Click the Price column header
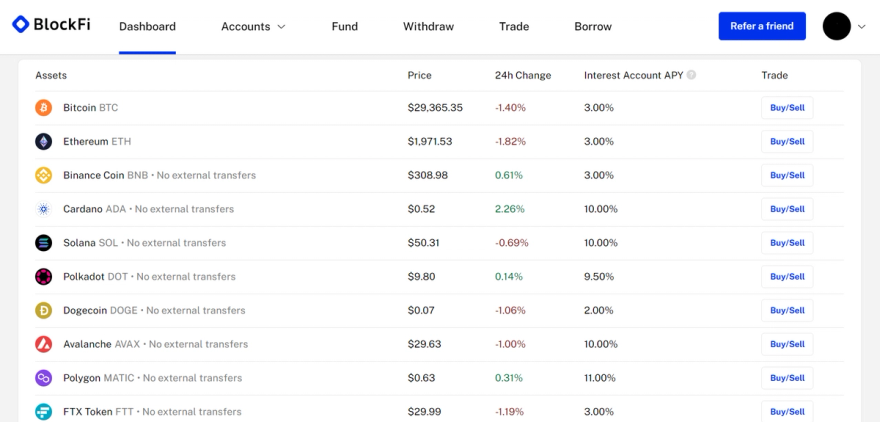The height and width of the screenshot is (422, 880). [419, 75]
